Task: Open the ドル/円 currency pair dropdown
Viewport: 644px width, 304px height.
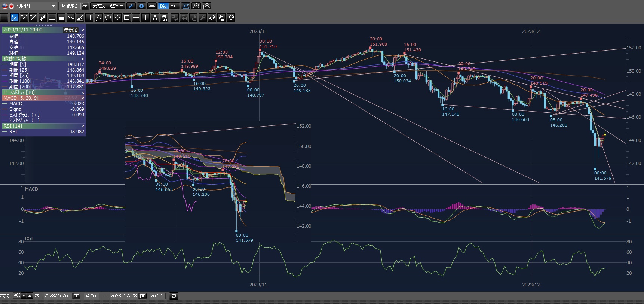Action: coord(53,6)
